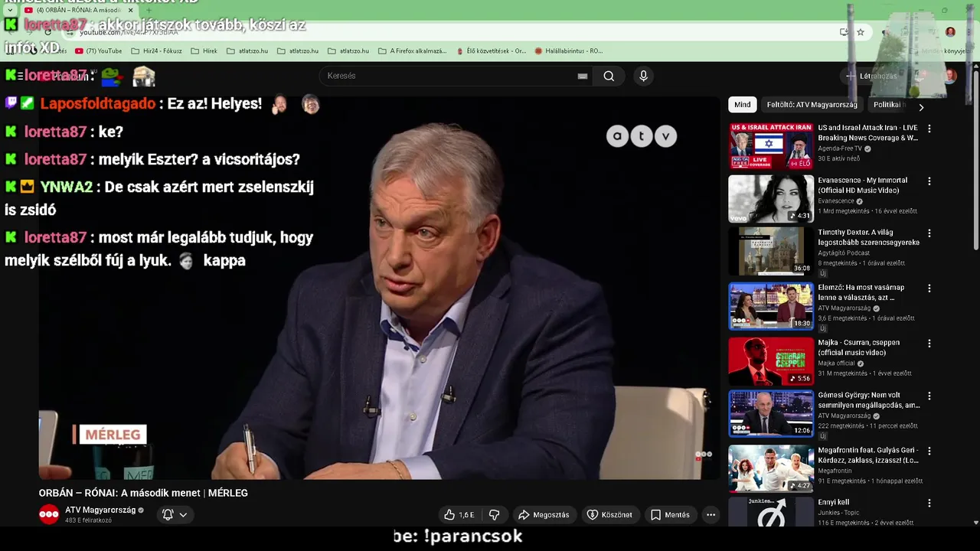
Task: Open the Megafrontin music video thumbnail
Action: (x=771, y=468)
